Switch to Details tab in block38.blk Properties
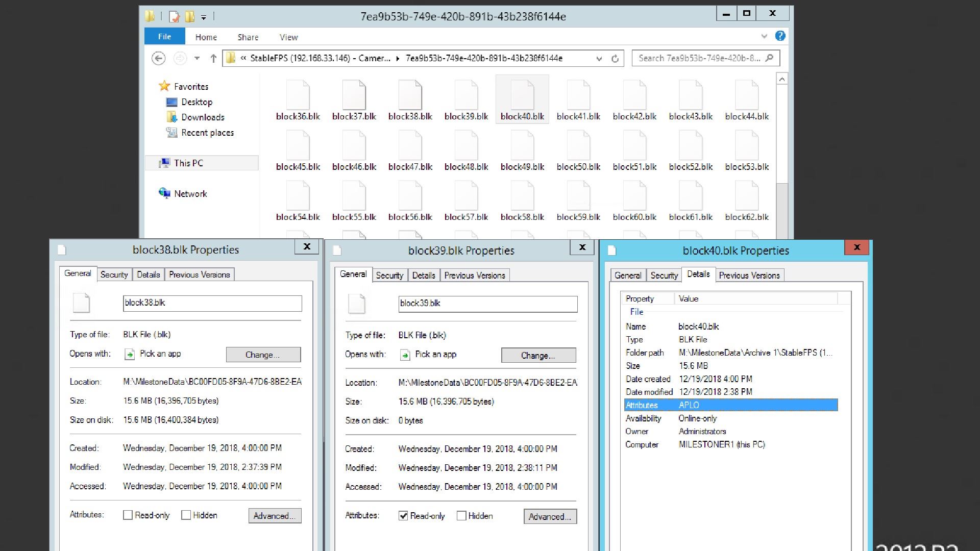Viewport: 980px width, 551px height. [x=149, y=274]
